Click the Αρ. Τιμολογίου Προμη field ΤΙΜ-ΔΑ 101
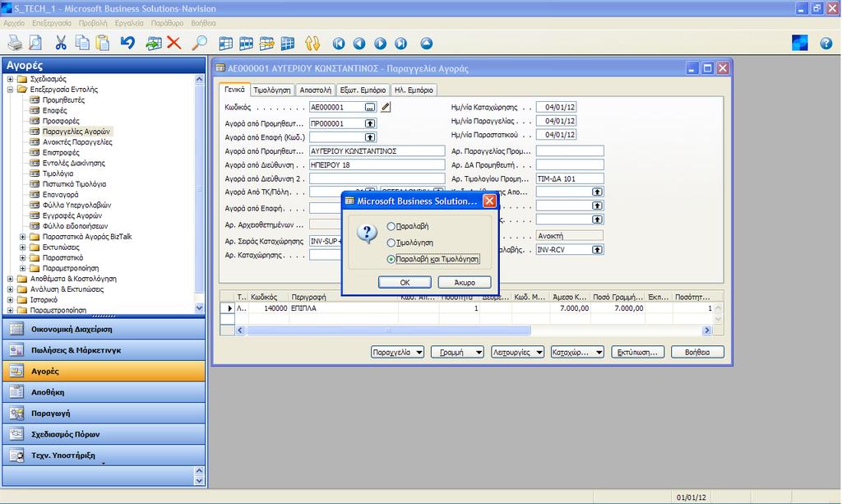This screenshot has width=842, height=504. coord(570,178)
